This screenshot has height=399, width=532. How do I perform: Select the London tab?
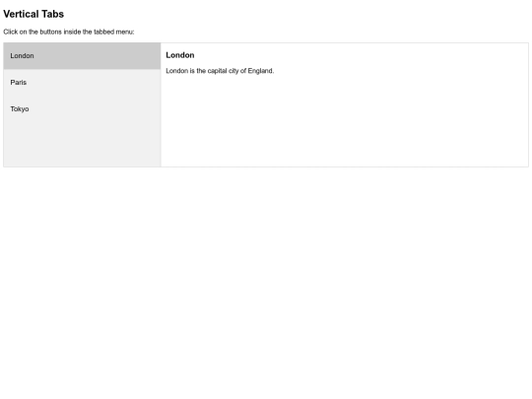(82, 56)
